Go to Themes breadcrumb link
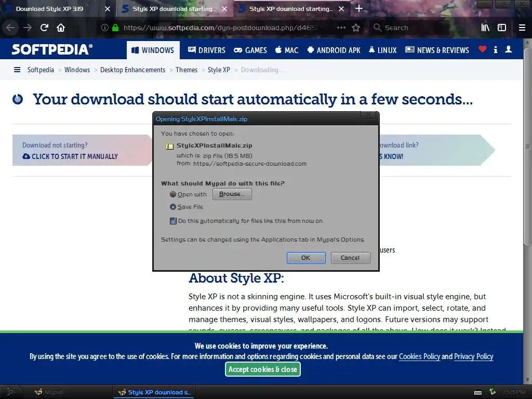The height and width of the screenshot is (399, 532). coord(187,70)
